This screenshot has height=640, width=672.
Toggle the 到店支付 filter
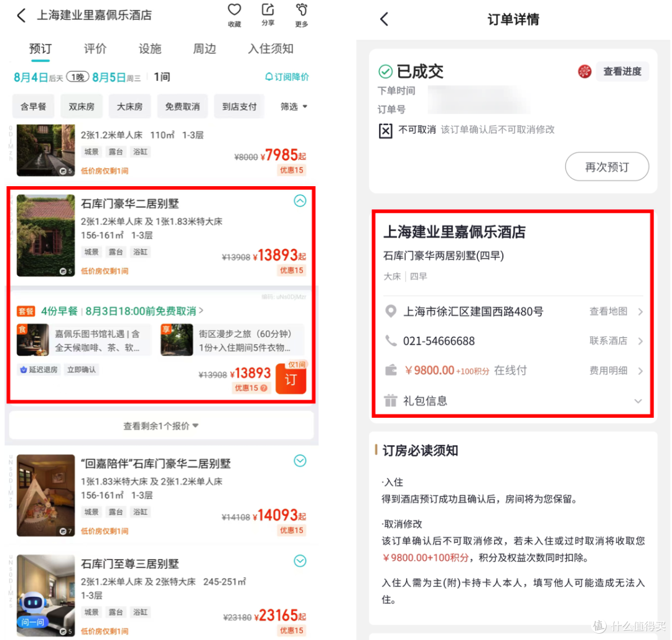(239, 106)
